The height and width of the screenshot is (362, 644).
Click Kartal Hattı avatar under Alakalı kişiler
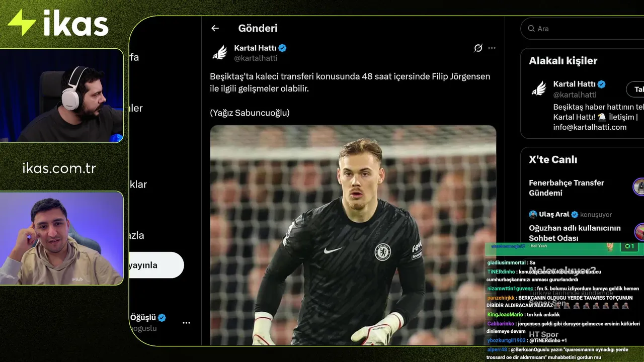pos(539,88)
